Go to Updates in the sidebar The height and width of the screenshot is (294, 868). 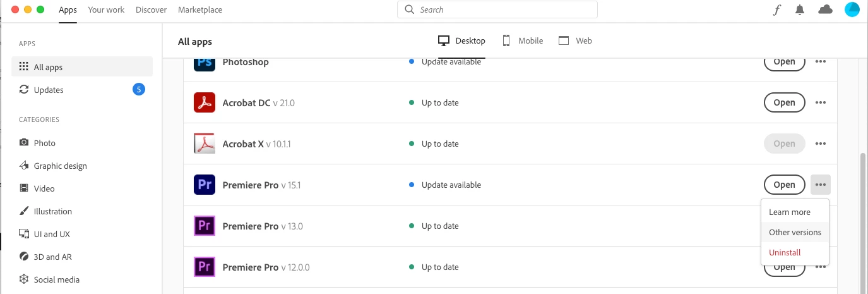pos(82,90)
